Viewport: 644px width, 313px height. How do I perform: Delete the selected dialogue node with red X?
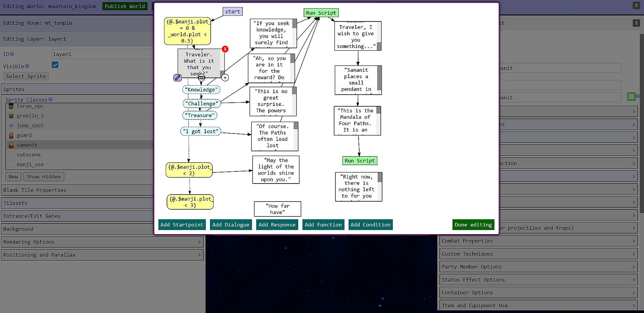coord(225,49)
